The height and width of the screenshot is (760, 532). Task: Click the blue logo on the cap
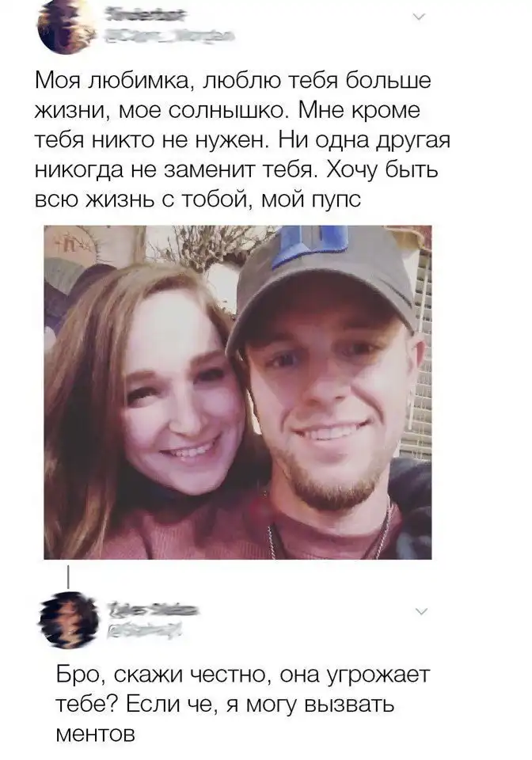coord(309,245)
